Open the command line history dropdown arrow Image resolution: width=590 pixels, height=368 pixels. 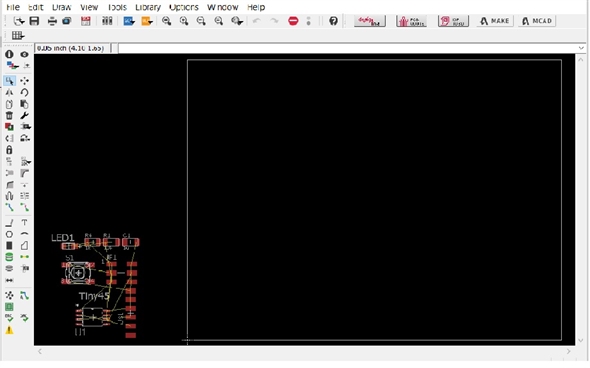click(x=581, y=48)
